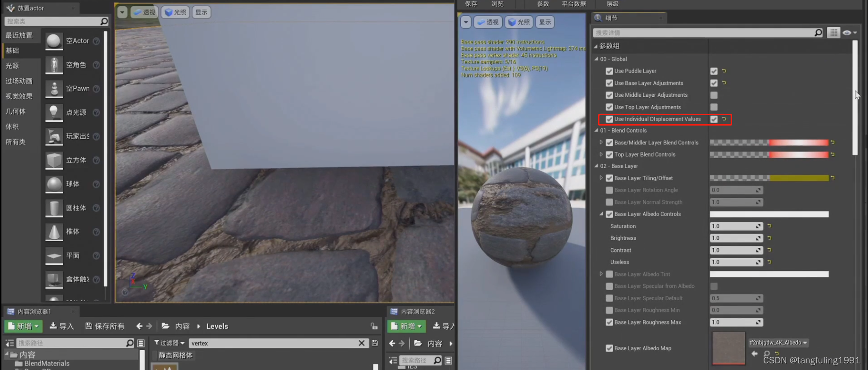Image resolution: width=868 pixels, height=370 pixels.
Task: Open main viewport options dropdown arrow
Action: coord(122,12)
